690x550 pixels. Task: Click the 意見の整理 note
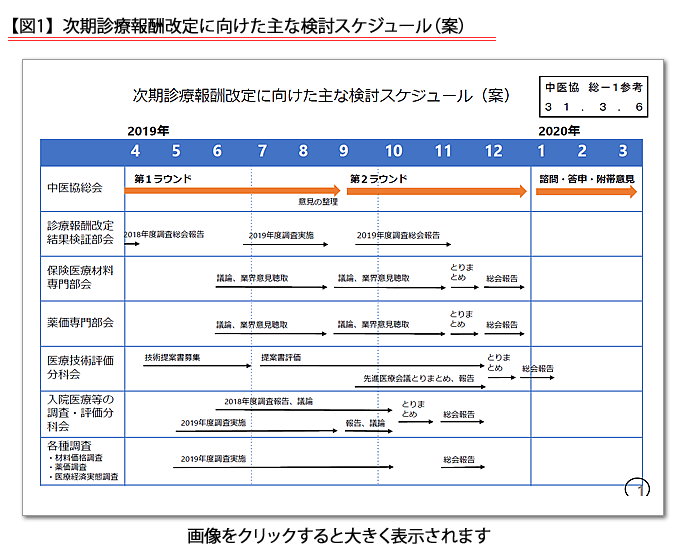(318, 202)
